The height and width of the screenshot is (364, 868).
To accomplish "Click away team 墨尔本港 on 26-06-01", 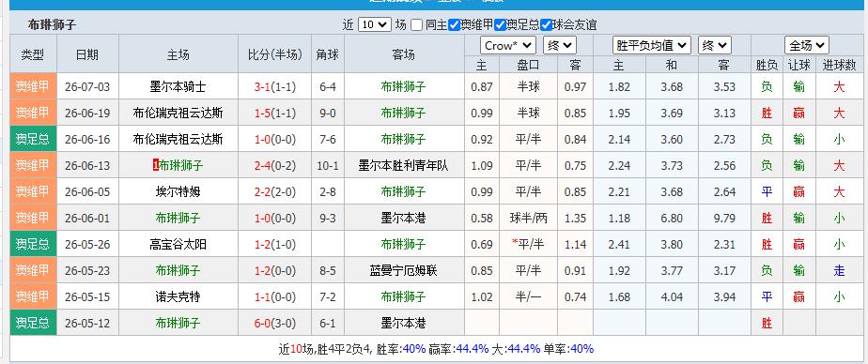I will click(x=404, y=218).
